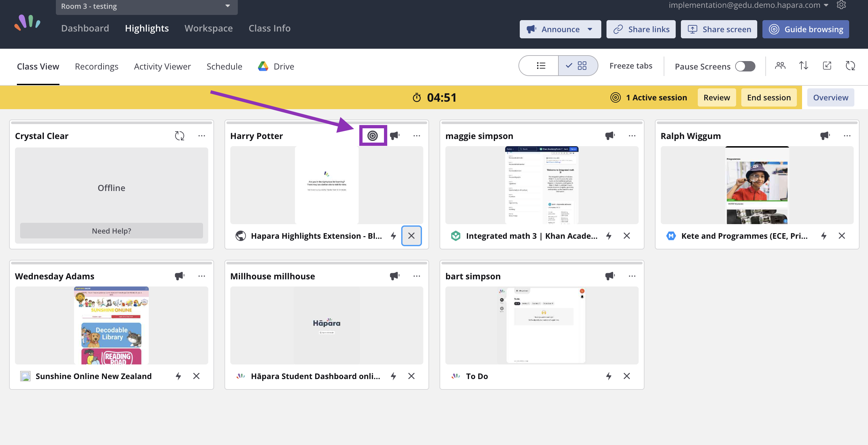Image resolution: width=868 pixels, height=445 pixels.
Task: Switch to the Schedule tab
Action: coord(224,66)
